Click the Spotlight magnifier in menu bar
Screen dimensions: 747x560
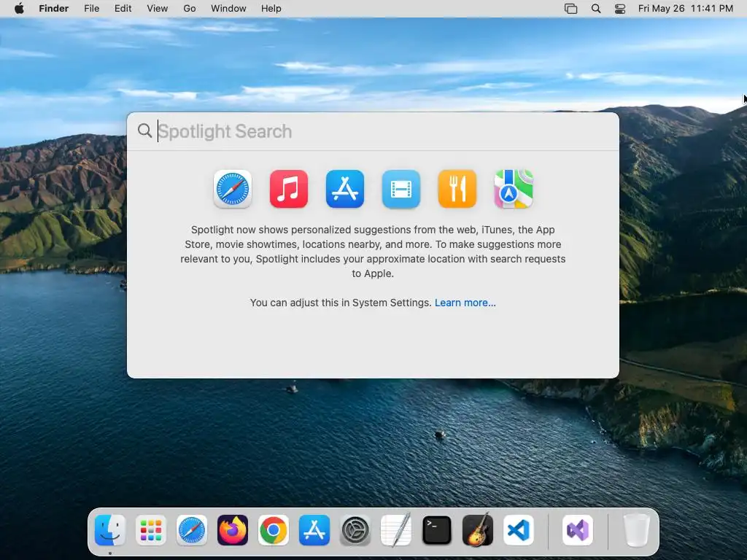[596, 9]
